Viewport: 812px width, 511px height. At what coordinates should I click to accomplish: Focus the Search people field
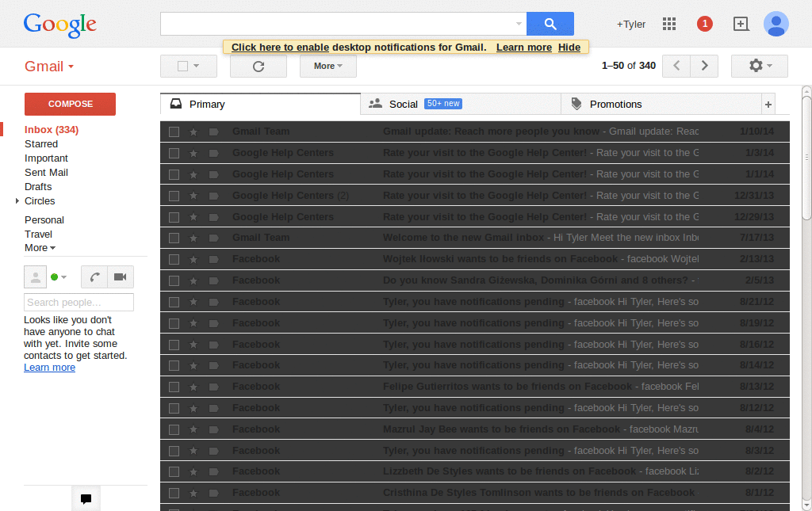click(79, 302)
